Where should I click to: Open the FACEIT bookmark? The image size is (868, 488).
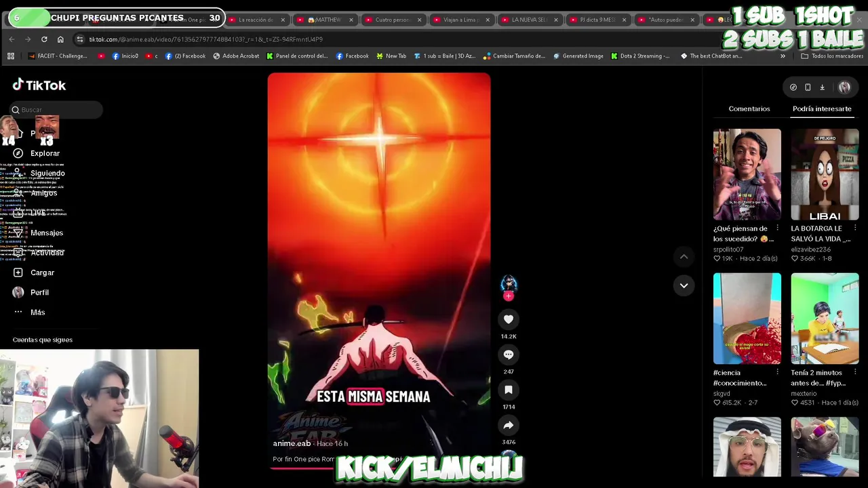point(58,56)
